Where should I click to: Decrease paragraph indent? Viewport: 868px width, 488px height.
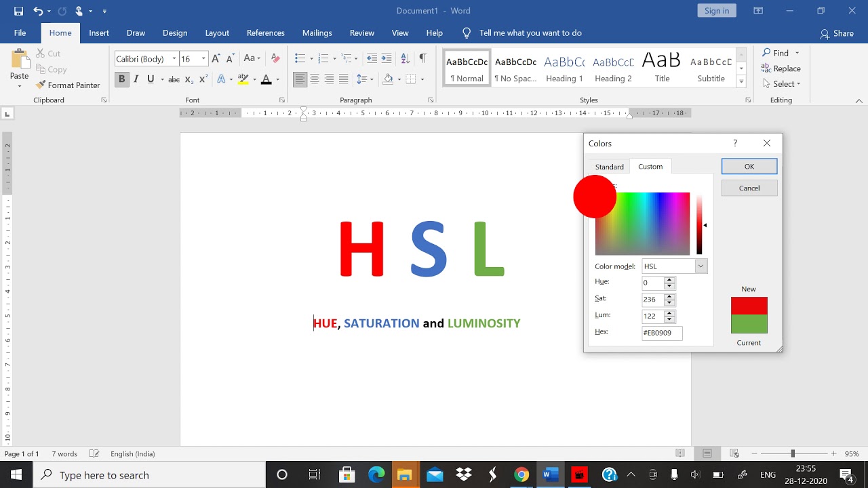pyautogui.click(x=372, y=58)
